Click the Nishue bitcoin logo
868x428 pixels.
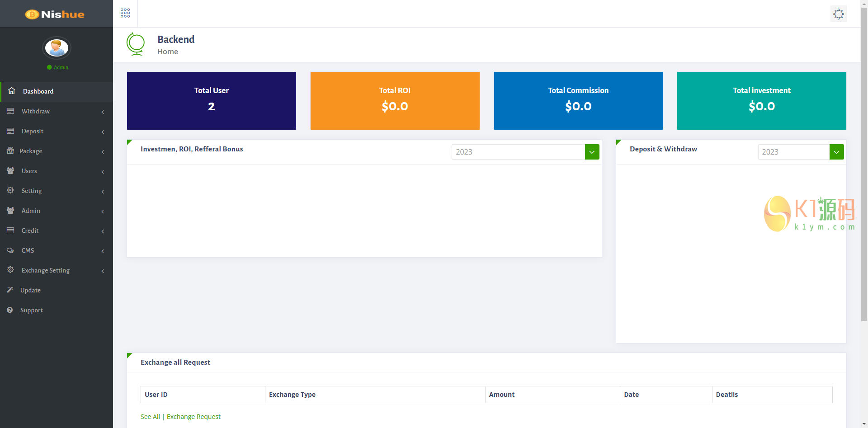[x=55, y=14]
